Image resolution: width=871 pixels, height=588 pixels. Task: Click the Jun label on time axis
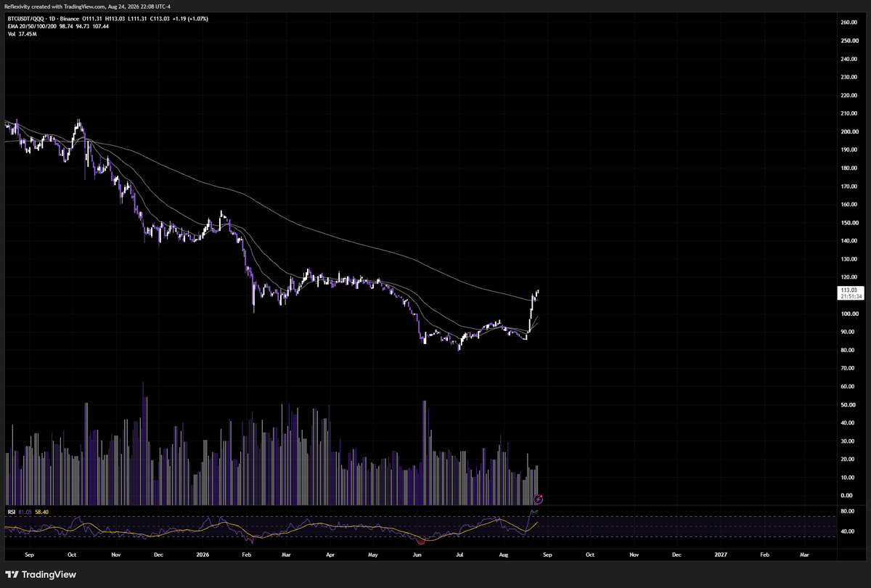coord(417,554)
